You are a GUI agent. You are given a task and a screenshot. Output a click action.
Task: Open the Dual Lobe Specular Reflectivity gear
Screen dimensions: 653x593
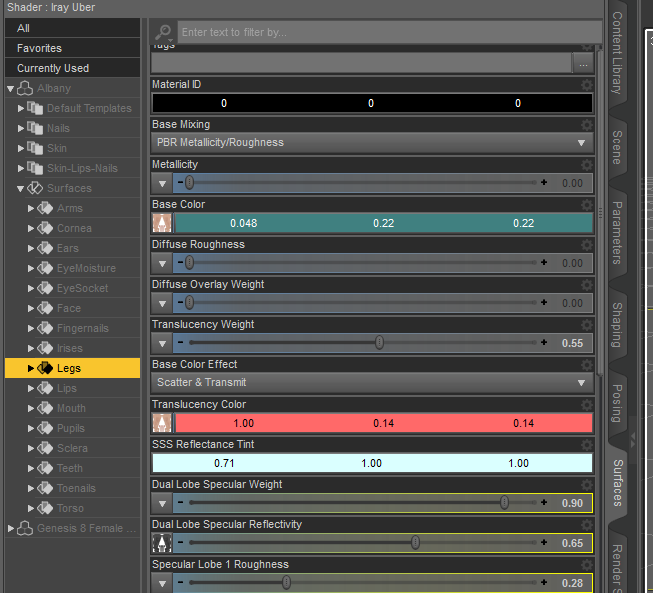click(587, 525)
